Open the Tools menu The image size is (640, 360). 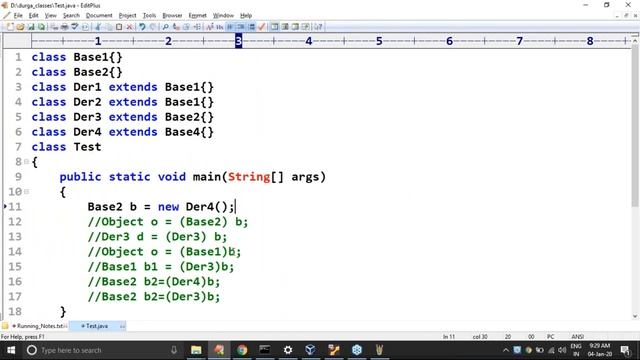tap(149, 16)
